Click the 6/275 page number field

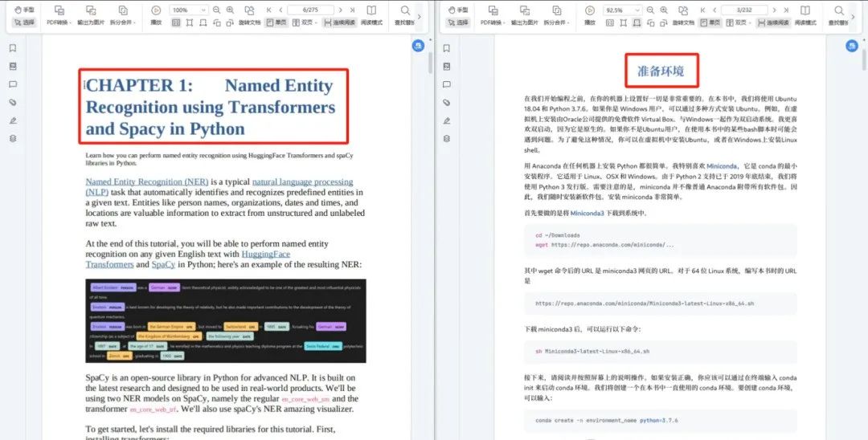point(310,10)
